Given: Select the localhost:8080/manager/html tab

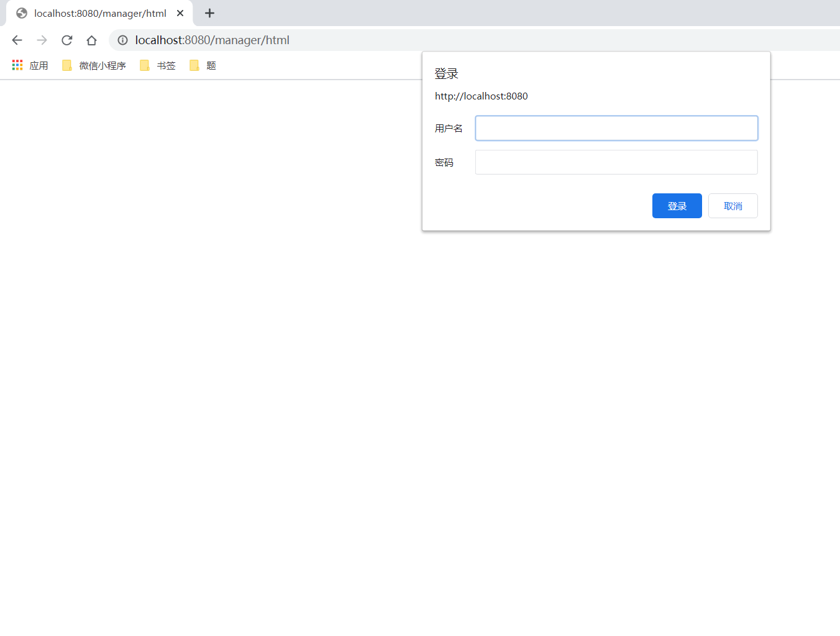Looking at the screenshot, I should tap(100, 13).
